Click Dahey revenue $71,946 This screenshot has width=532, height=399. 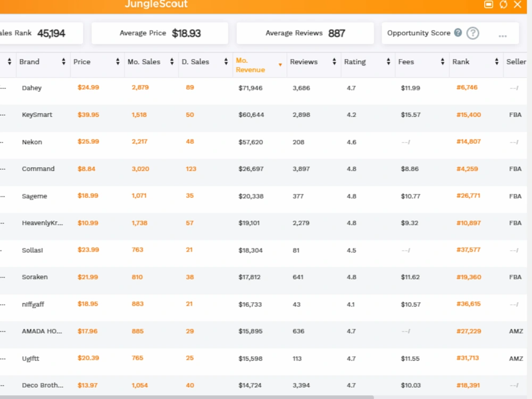coord(251,88)
